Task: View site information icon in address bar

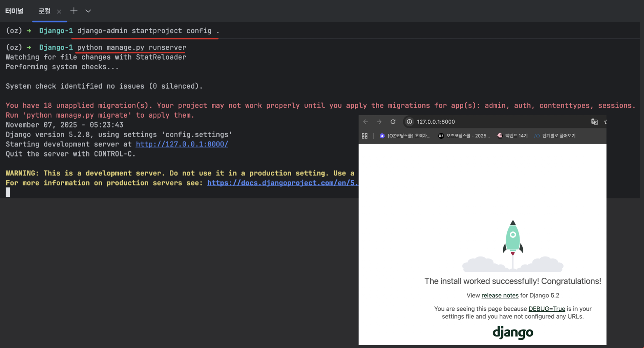Action: click(409, 122)
